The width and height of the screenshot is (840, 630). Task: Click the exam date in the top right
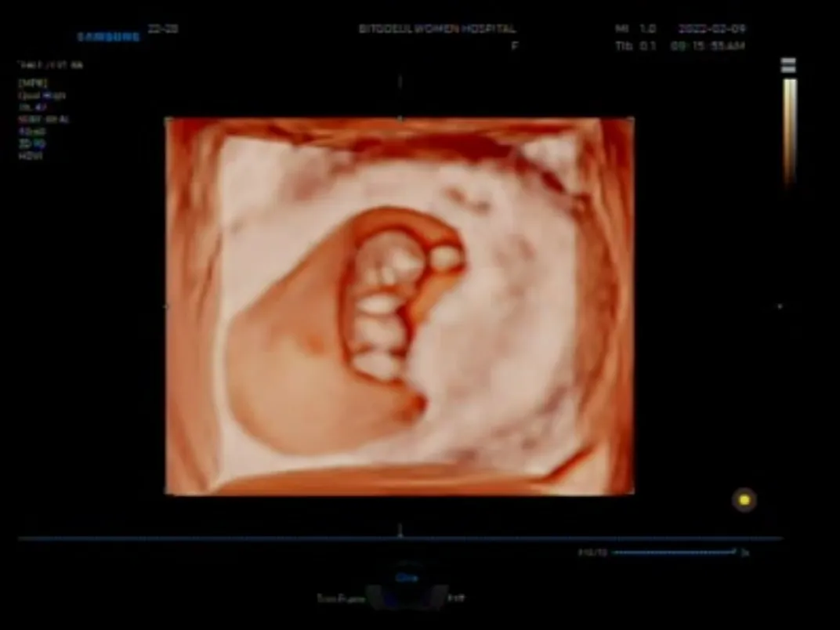click(x=712, y=28)
